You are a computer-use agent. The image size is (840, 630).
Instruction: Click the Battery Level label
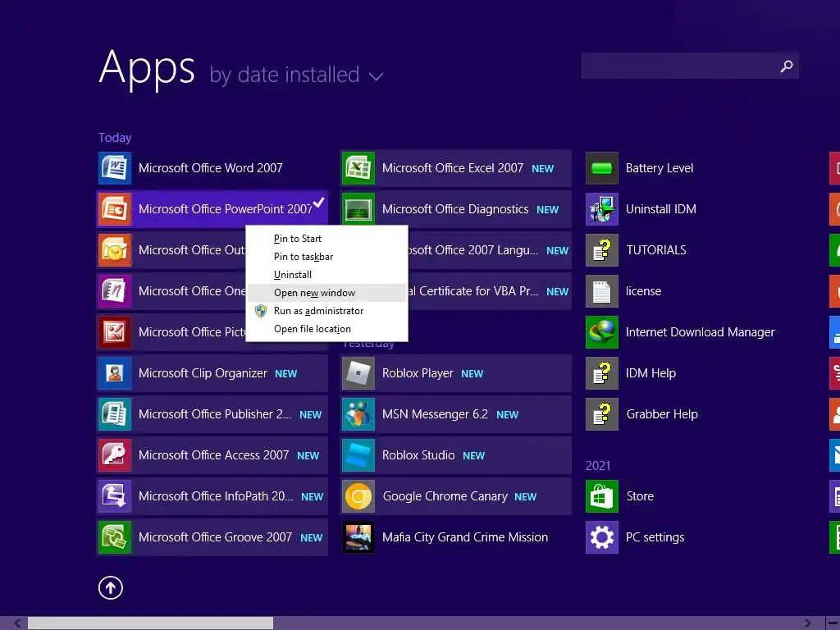pyautogui.click(x=660, y=168)
